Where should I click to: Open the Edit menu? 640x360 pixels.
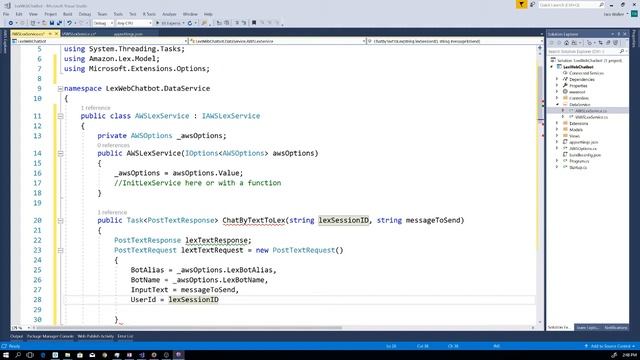coord(19,14)
